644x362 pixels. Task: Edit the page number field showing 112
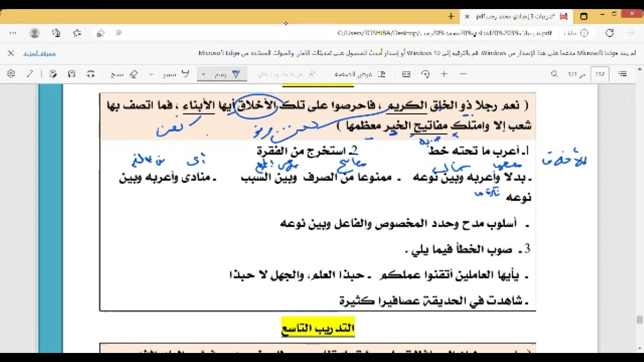600,74
